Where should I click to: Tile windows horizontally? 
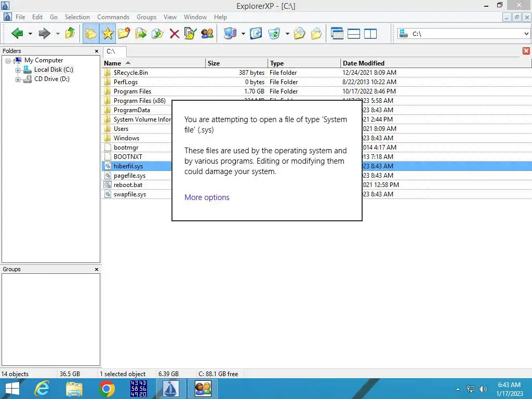click(x=353, y=34)
